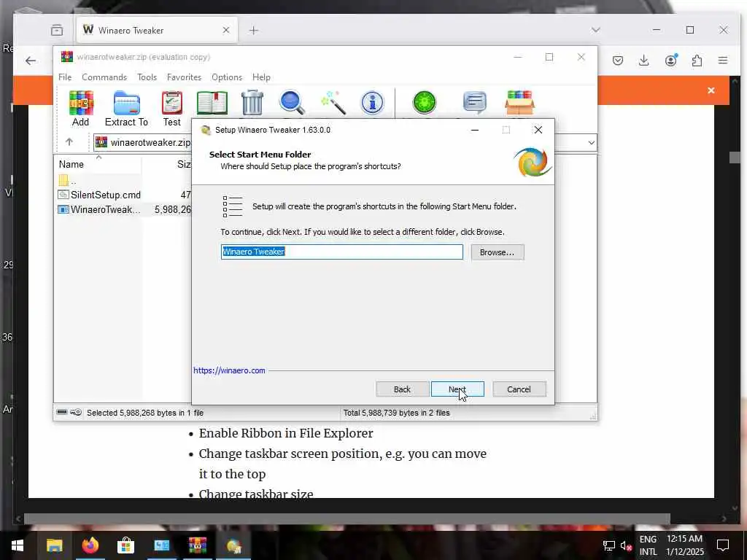Open the Firefox View icon beside tabs
Viewport: 747px width, 560px height.
tap(57, 30)
